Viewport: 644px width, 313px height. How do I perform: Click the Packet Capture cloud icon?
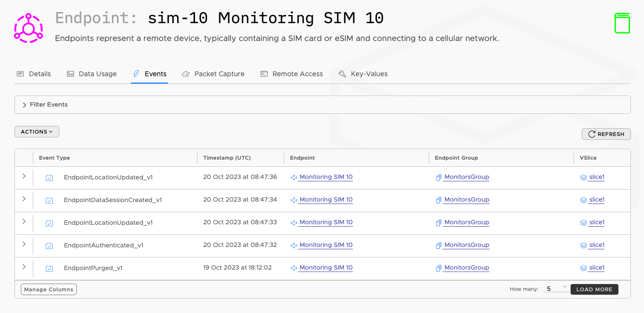(x=185, y=74)
